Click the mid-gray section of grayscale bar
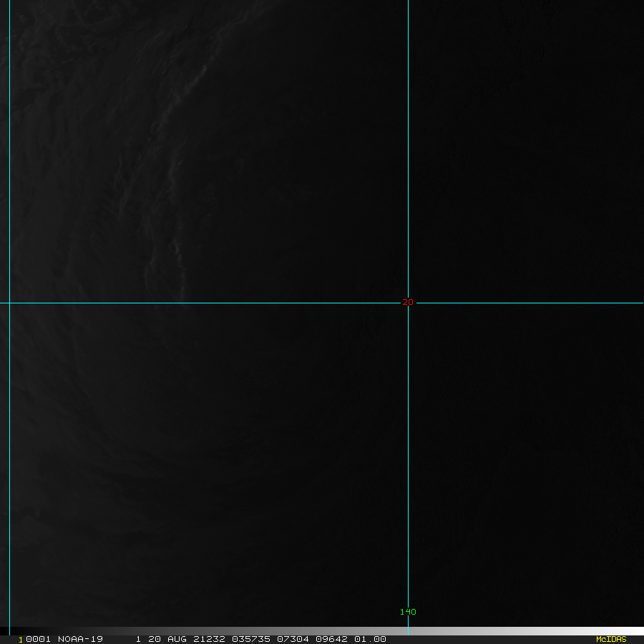The width and height of the screenshot is (644, 644). coord(322,631)
